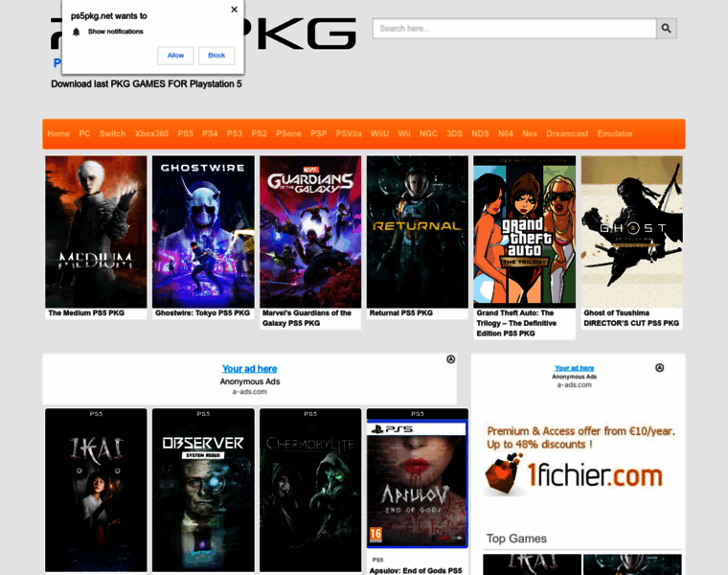Open the Nes menu item
The width and height of the screenshot is (728, 575).
click(x=530, y=134)
